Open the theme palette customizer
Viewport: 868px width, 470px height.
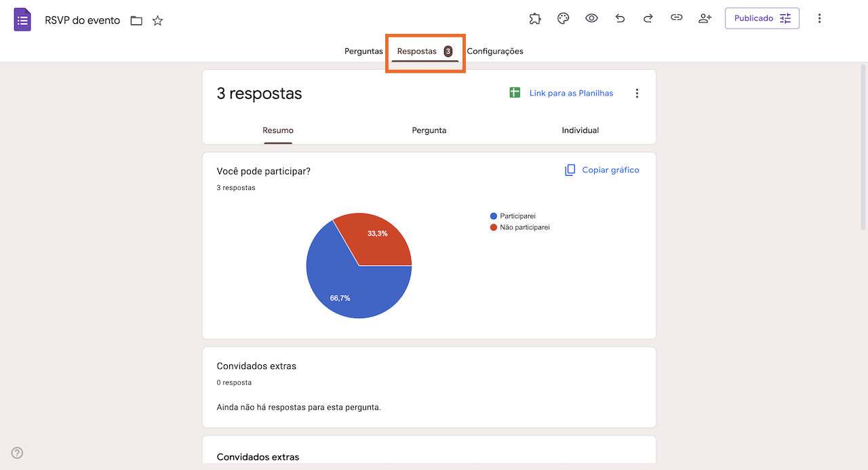563,18
